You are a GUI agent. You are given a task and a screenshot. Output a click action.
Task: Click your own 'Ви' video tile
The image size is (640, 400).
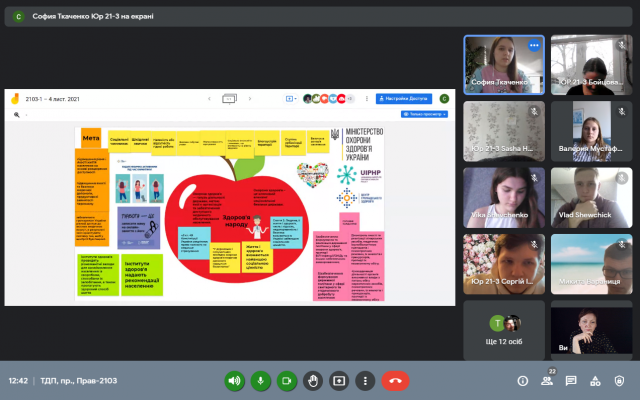591,331
